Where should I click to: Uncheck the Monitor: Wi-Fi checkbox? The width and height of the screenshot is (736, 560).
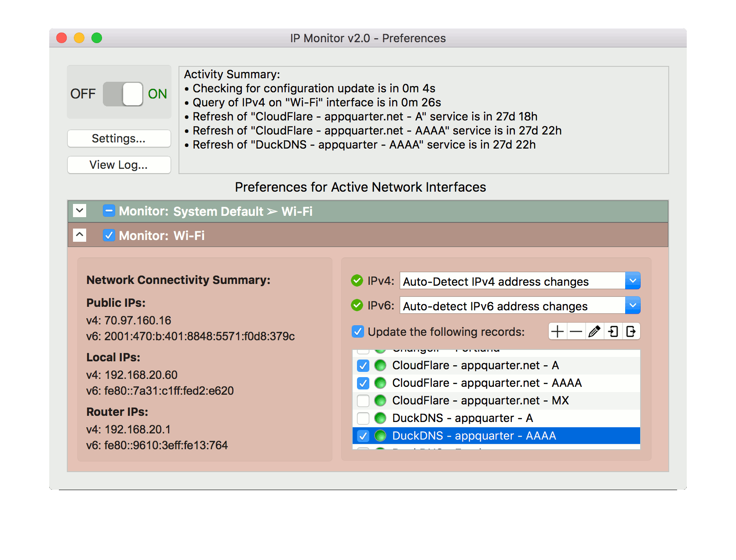(109, 236)
